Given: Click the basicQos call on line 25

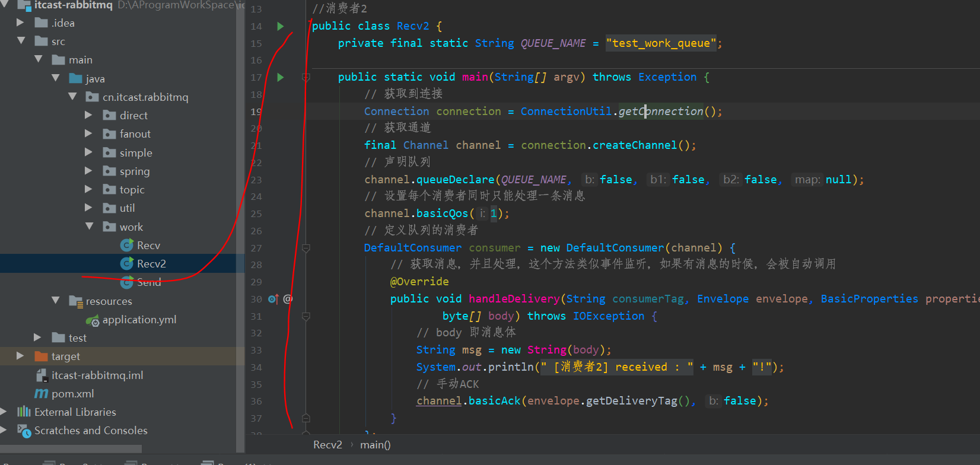Looking at the screenshot, I should [442, 214].
